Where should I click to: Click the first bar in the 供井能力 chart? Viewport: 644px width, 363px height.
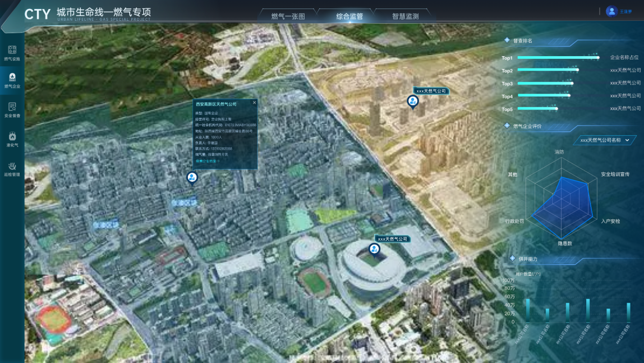(528, 310)
